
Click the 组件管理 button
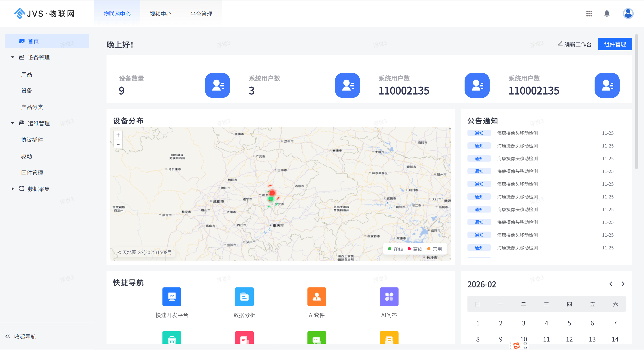click(x=615, y=44)
